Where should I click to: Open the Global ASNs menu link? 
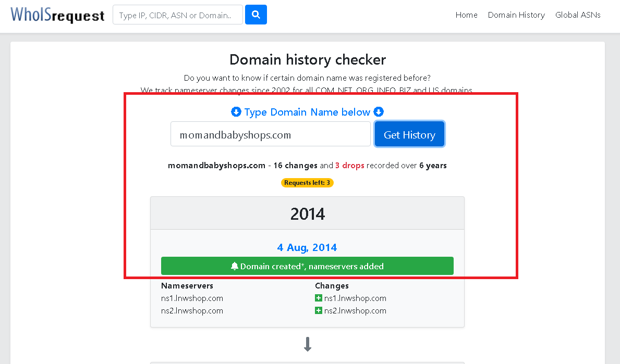[x=578, y=15]
